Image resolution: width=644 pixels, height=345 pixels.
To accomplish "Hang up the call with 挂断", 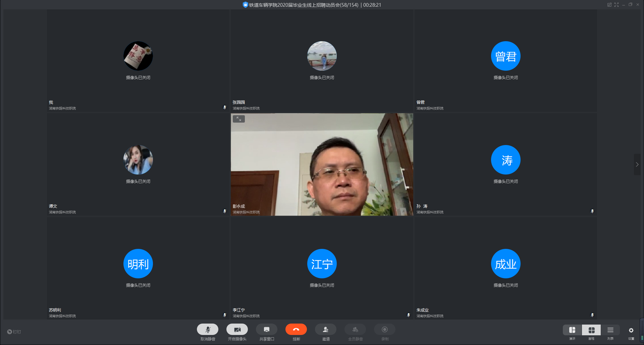I will click(296, 330).
